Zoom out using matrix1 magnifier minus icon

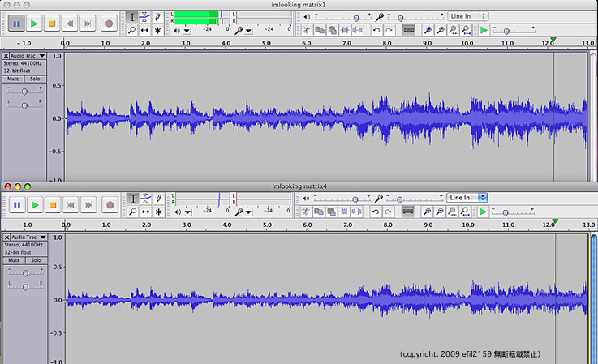[441, 30]
